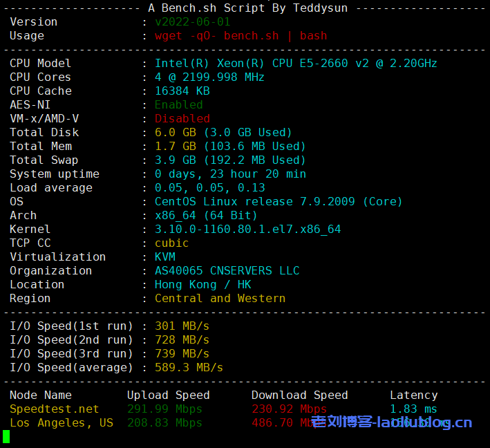Image resolution: width=490 pixels, height=448 pixels.
Task: Click the 'Los Angeles, US' node name
Action: point(62,422)
